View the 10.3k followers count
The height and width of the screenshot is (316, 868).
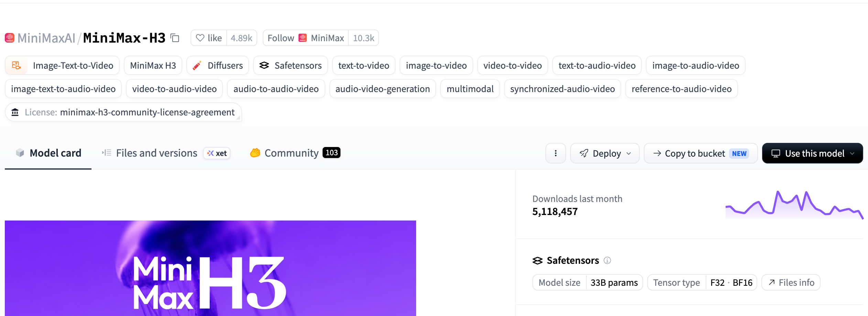[364, 38]
